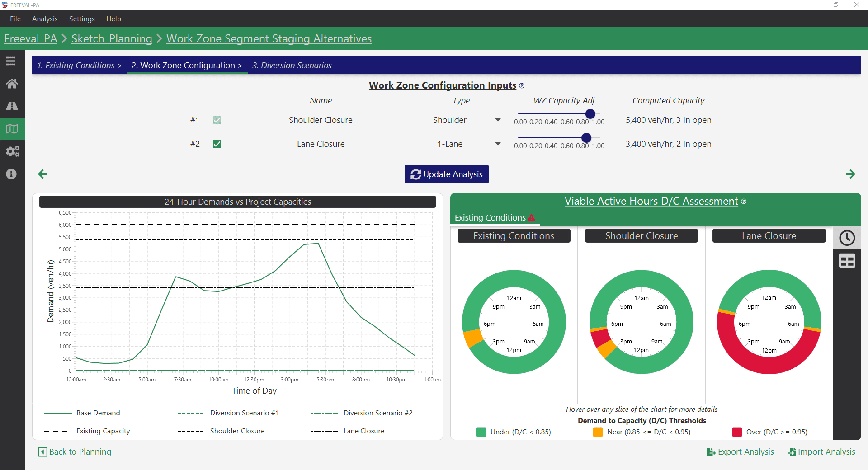
Task: Toggle the #2 Lane Closure checkbox
Action: (217, 144)
